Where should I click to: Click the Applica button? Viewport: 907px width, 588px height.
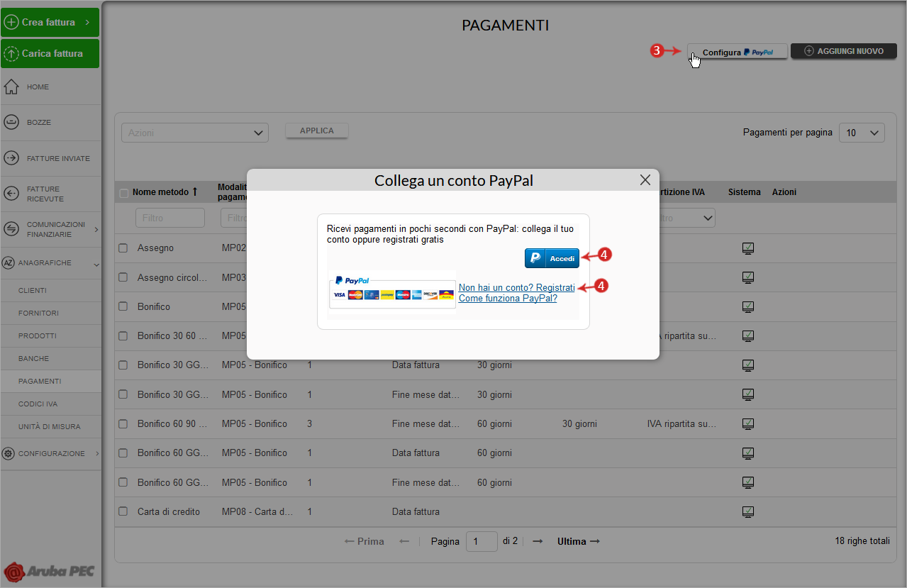pos(317,131)
